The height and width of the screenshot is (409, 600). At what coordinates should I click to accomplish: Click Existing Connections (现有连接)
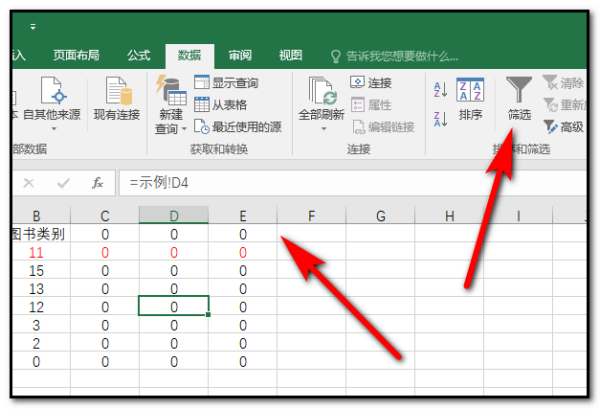[117, 99]
